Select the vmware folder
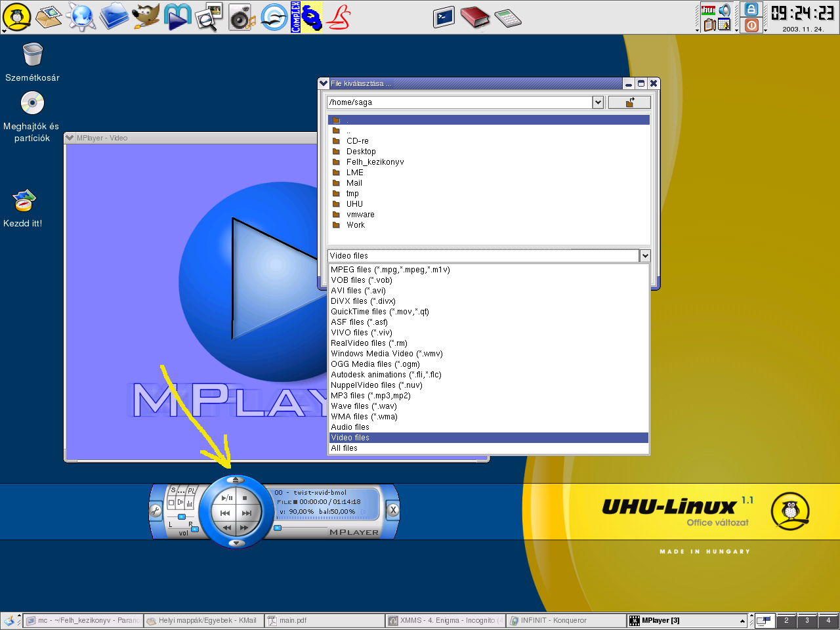The height and width of the screenshot is (630, 840). (x=489, y=215)
